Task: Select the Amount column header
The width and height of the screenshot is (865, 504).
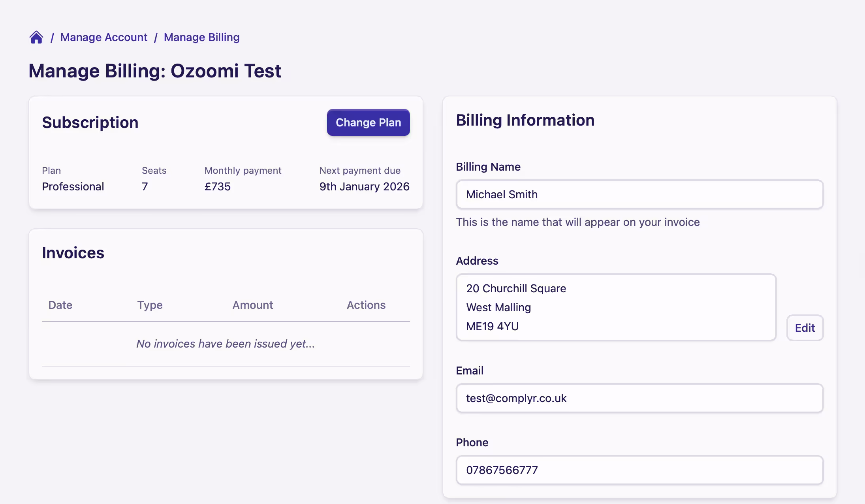Action: point(252,305)
